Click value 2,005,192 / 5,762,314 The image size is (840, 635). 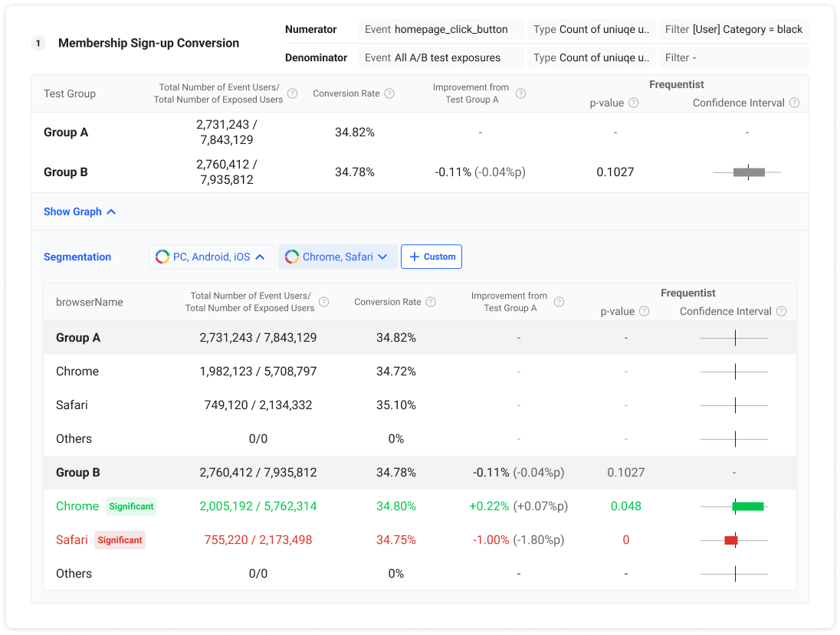pyautogui.click(x=258, y=506)
